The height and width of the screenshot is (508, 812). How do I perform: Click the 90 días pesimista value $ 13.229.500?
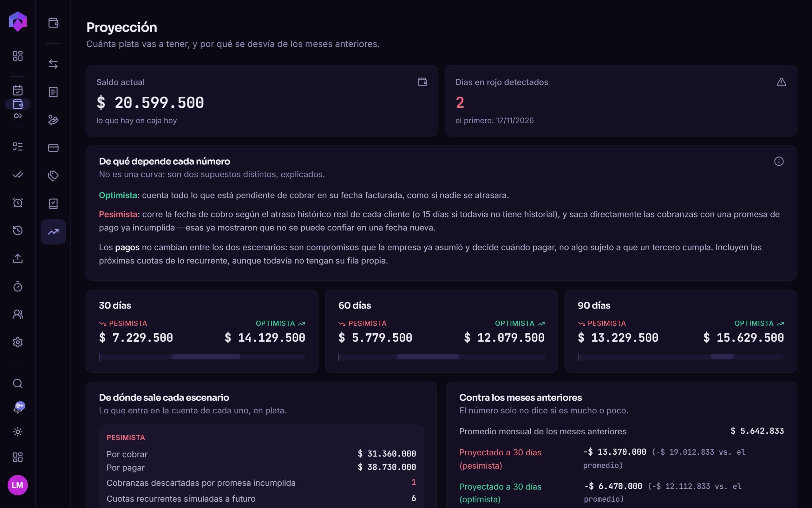[x=618, y=338]
